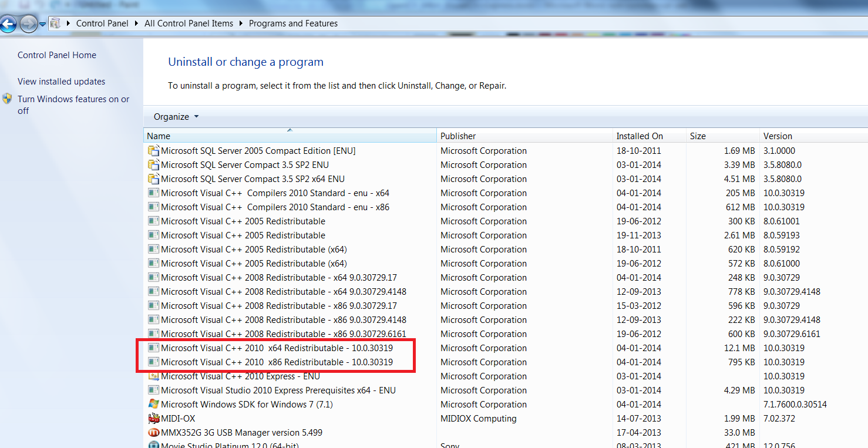
Task: Click icon of 2008 Redistributable x86 9.0.30729.17
Action: click(x=153, y=306)
